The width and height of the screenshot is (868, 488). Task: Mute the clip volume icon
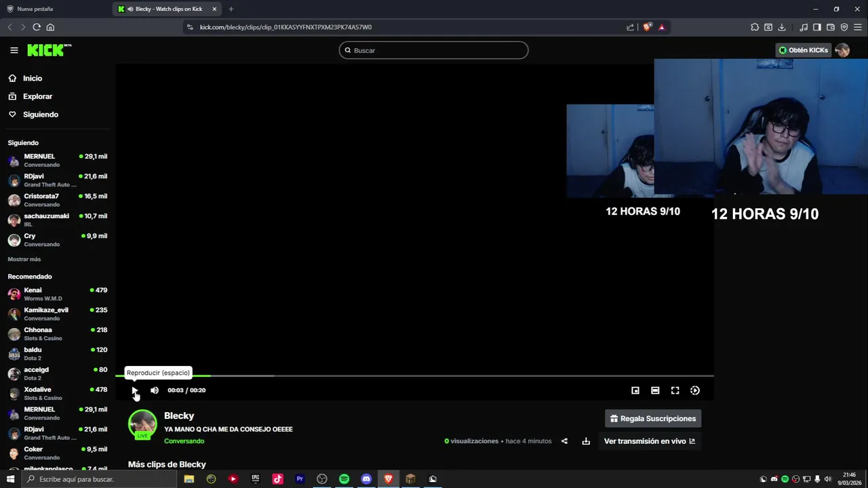tap(155, 390)
